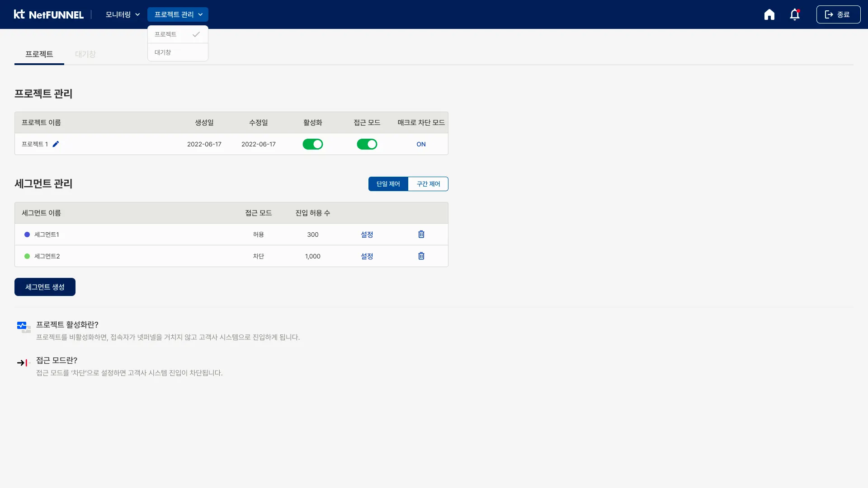This screenshot has width=868, height=488.
Task: Click the kt NetFUNNEL logo
Action: pyautogui.click(x=49, y=14)
